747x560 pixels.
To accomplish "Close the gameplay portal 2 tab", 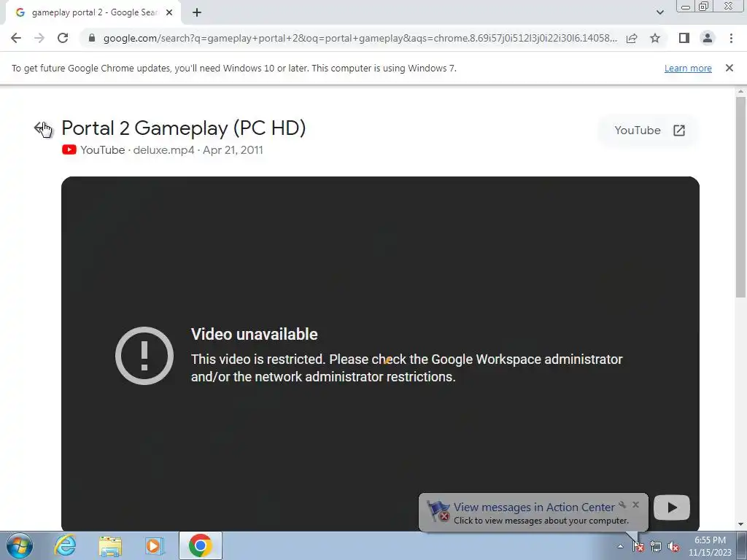I will pyautogui.click(x=169, y=13).
